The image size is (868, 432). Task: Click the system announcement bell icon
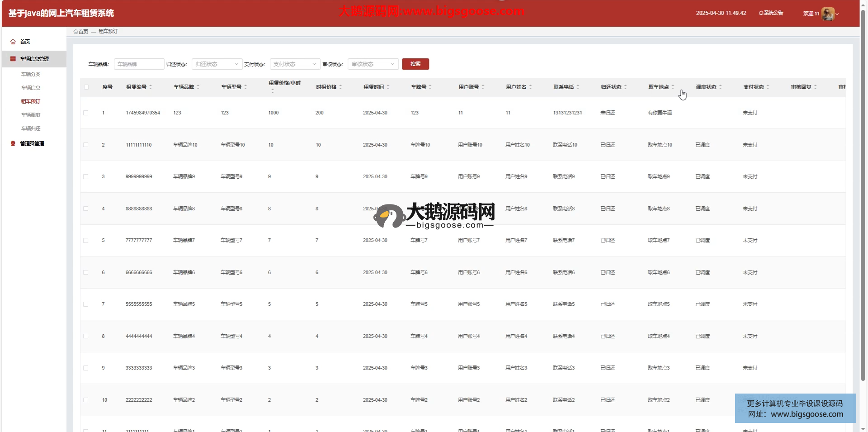pos(761,13)
